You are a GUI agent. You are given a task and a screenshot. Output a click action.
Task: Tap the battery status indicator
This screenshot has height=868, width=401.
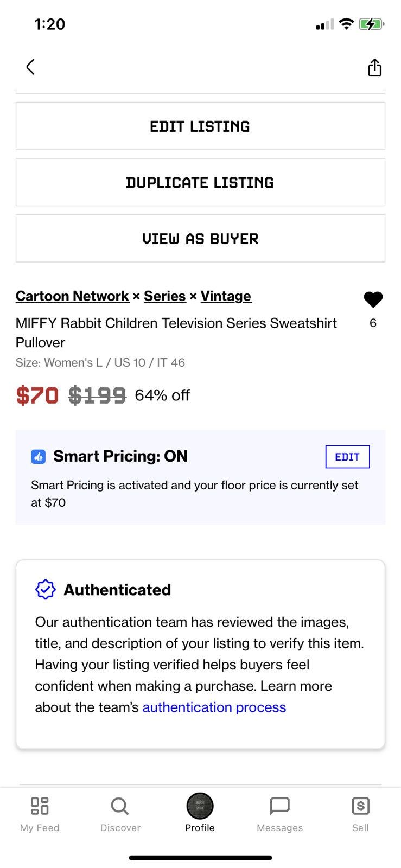click(x=371, y=24)
